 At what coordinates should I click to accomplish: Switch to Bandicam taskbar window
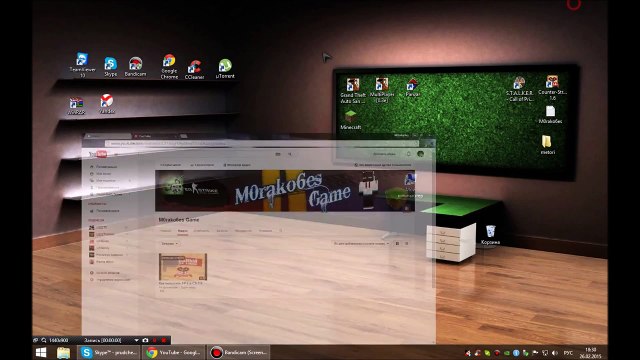click(x=239, y=352)
